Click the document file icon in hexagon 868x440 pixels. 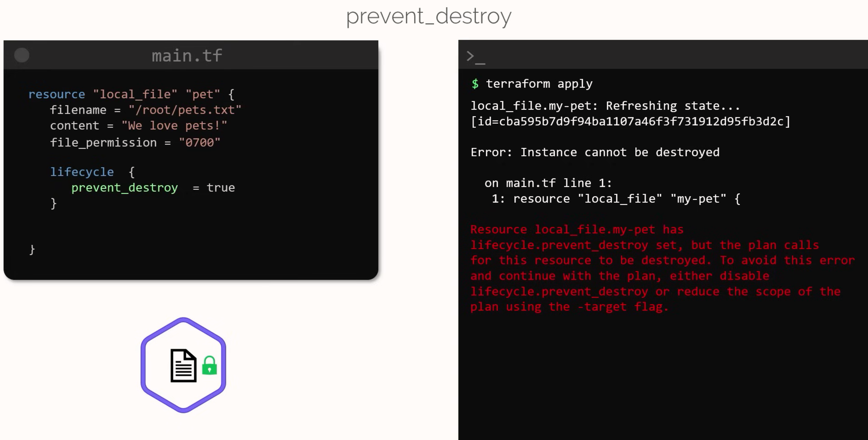pyautogui.click(x=184, y=366)
